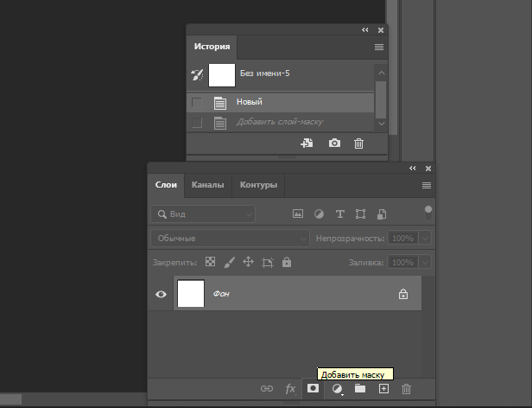Screen dimensions: 532x408
Task: Click the Непрозрачность label
Action: (x=350, y=239)
